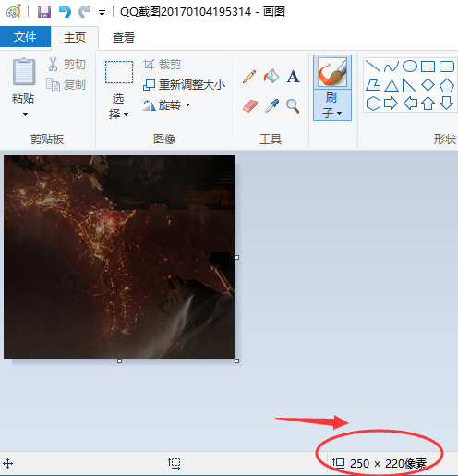Choose the pentagon shape
Screen dimensions: 458x476
pos(447,85)
